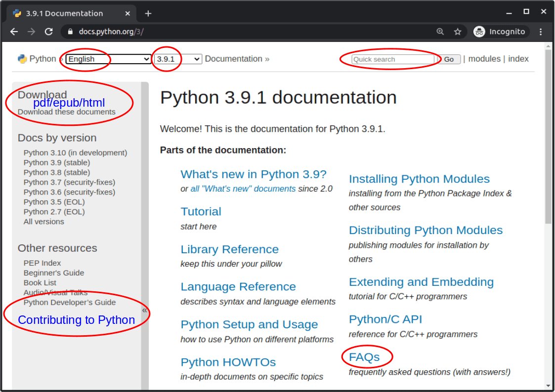Reload the page using the refresh icon

tap(48, 31)
